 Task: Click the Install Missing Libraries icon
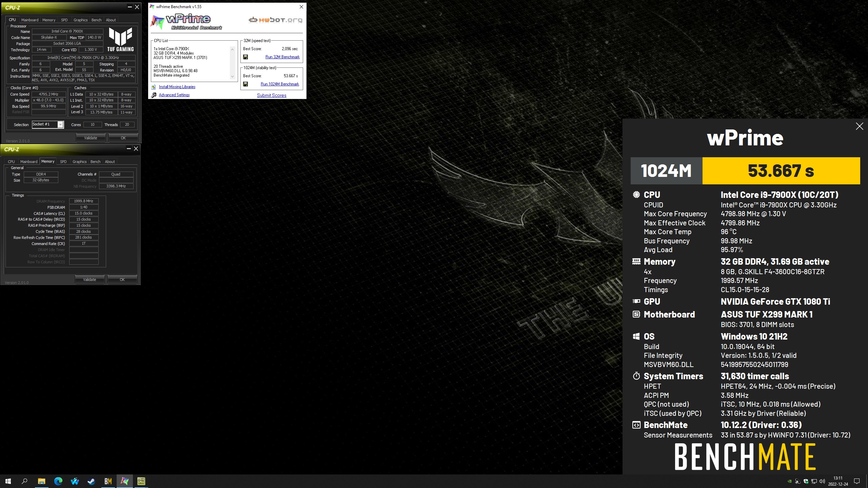tap(154, 87)
